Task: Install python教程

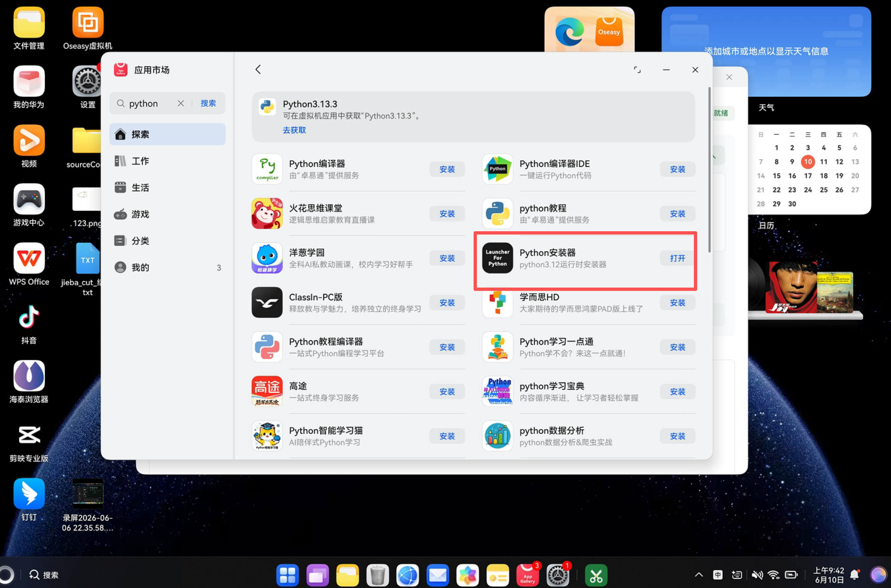Action: coord(678,214)
